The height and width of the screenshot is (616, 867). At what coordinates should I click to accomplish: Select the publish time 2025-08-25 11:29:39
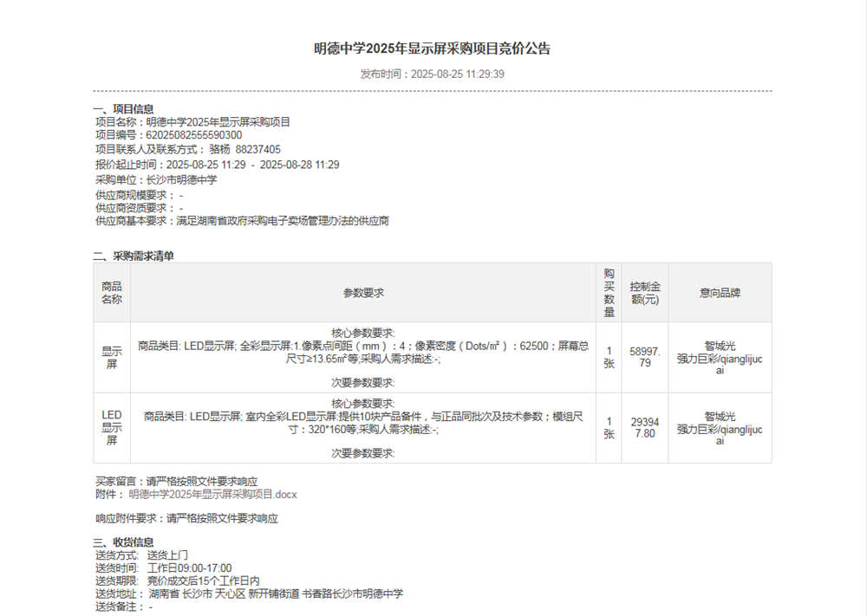[457, 74]
